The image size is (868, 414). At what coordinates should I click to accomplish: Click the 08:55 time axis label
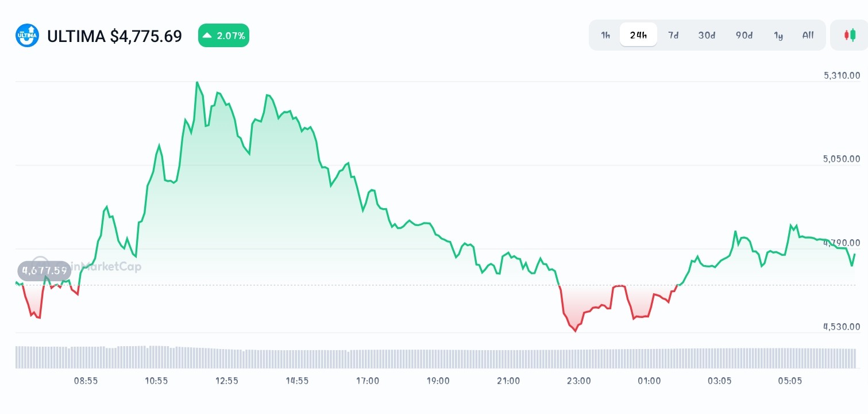[86, 381]
